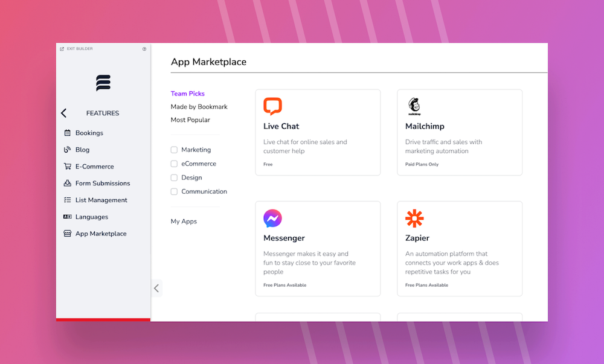Show apps Made by Bookmark

(x=199, y=107)
